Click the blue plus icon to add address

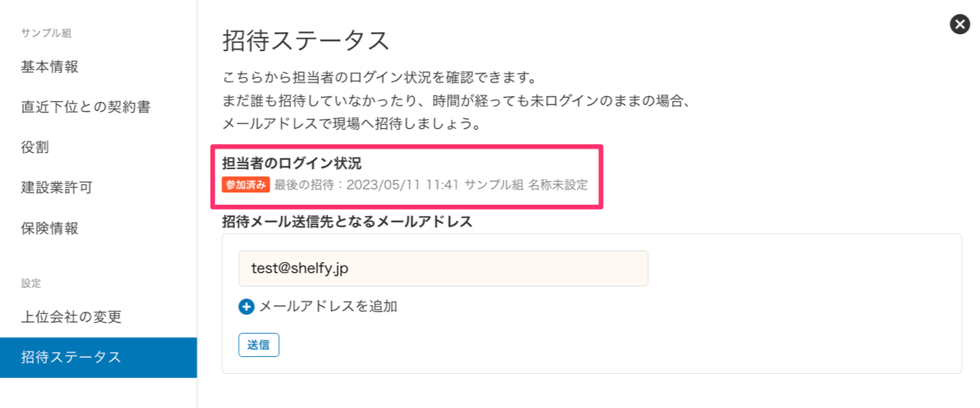click(x=246, y=307)
